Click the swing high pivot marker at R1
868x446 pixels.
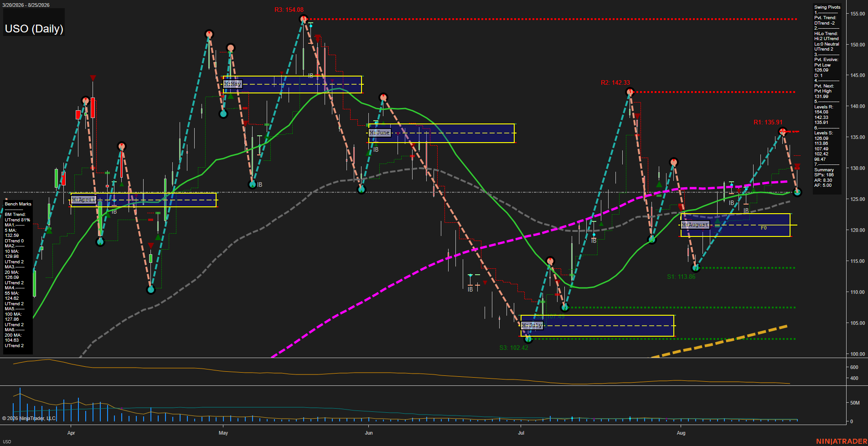[783, 132]
